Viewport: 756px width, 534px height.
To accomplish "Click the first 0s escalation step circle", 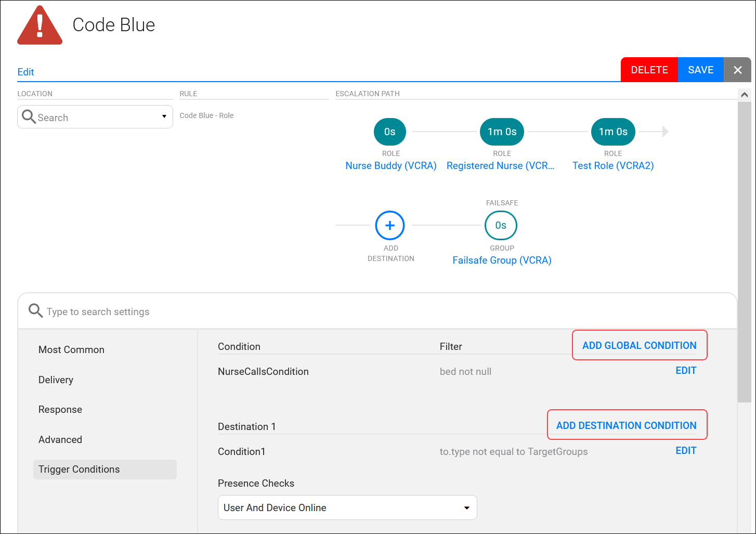I will pos(389,132).
